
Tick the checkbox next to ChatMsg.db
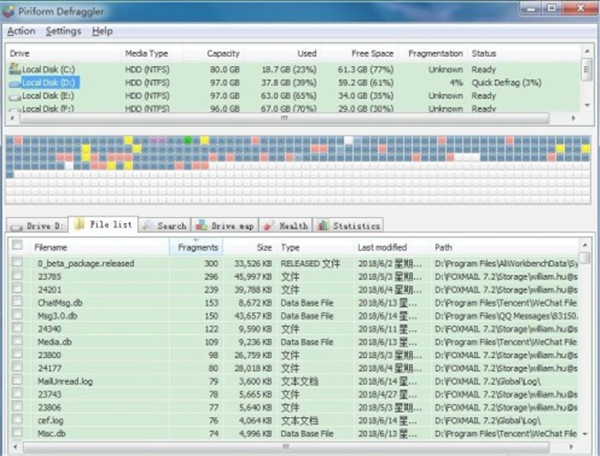pyautogui.click(x=17, y=302)
